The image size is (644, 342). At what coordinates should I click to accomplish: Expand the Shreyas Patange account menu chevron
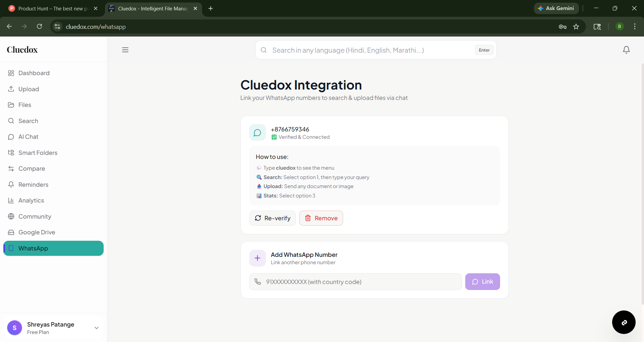[x=97, y=328]
